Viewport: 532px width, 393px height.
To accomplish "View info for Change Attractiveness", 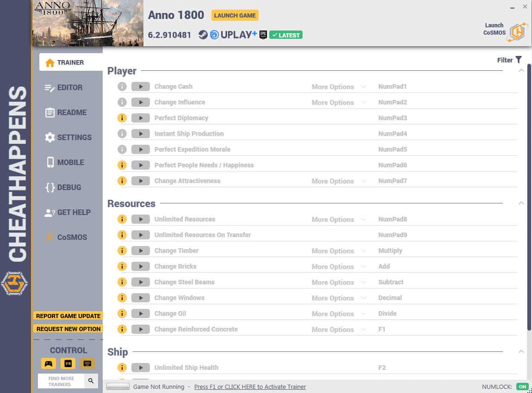I will pos(122,181).
